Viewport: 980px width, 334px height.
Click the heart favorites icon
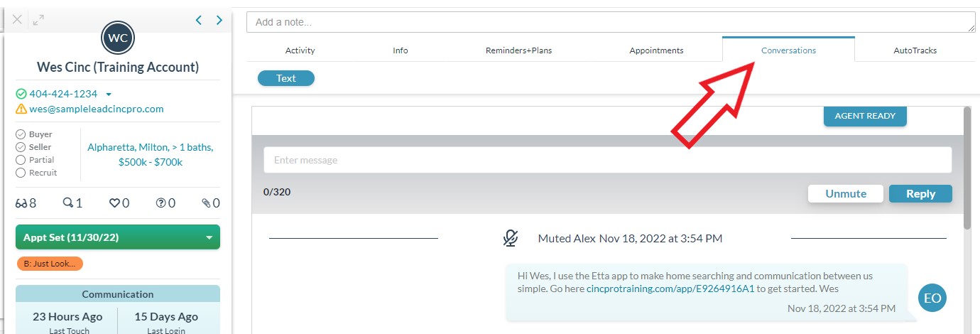coord(114,203)
